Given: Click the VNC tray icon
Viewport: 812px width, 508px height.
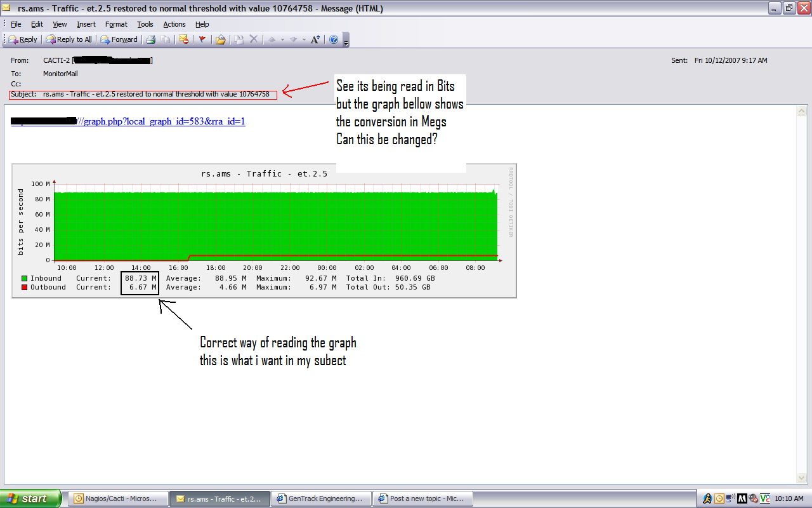Looking at the screenshot, I should tap(765, 498).
